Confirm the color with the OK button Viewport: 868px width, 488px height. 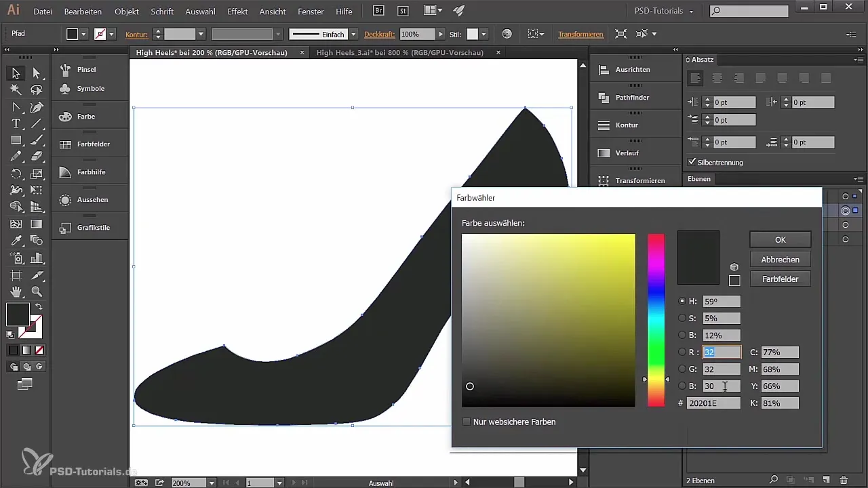tap(780, 239)
